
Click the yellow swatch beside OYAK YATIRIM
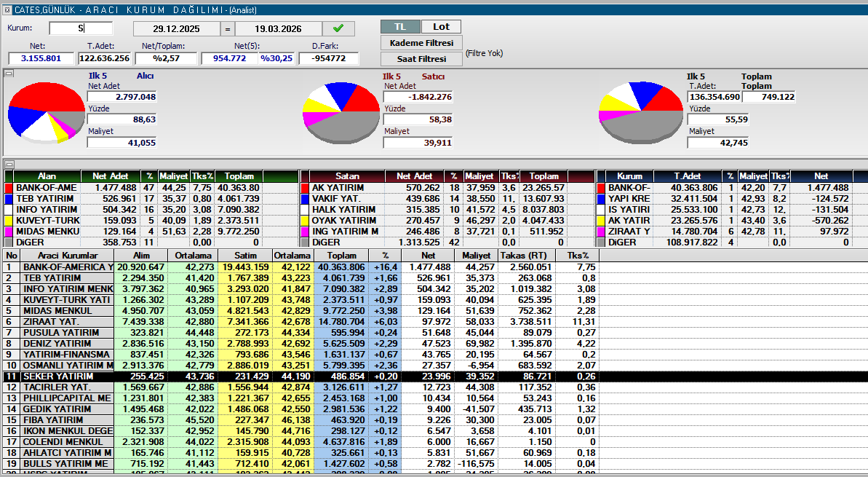pos(305,221)
